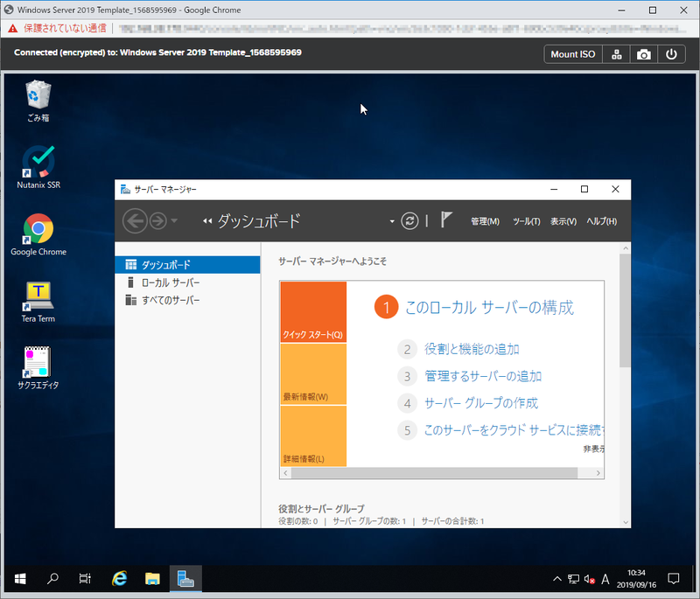Select the クイック スタート(Q) tile

tap(313, 312)
